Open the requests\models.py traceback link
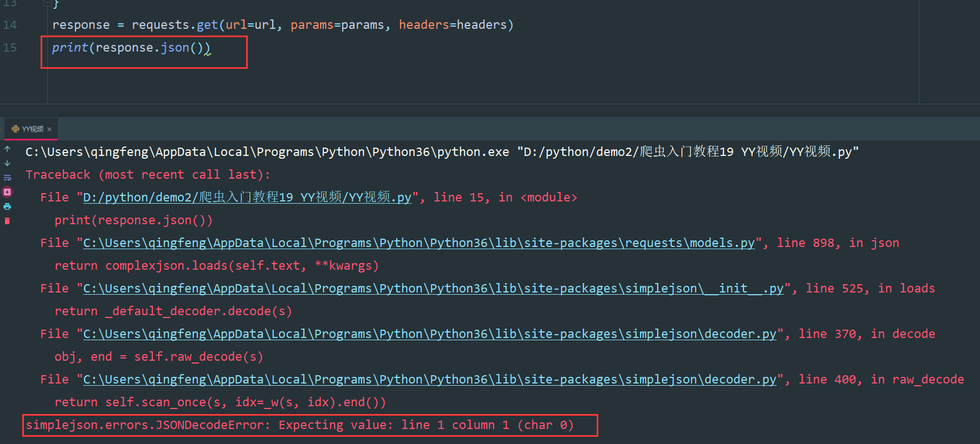The width and height of the screenshot is (980, 444). [x=419, y=243]
